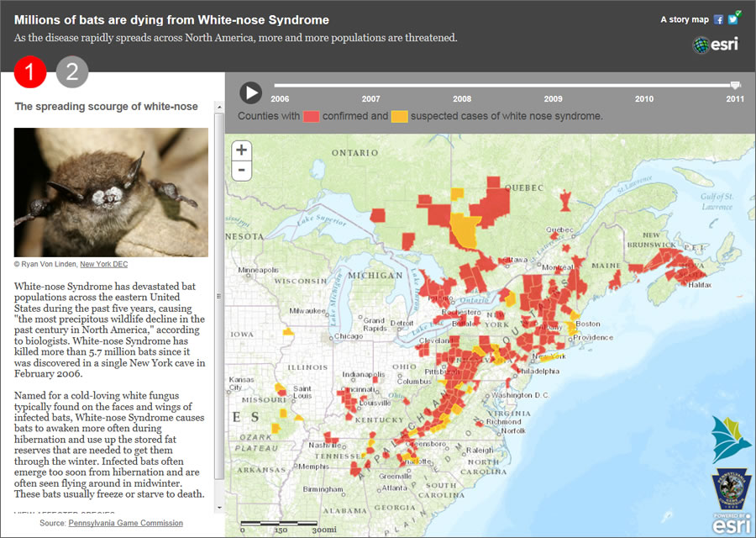Click the Minneapolis label on the map

(259, 270)
